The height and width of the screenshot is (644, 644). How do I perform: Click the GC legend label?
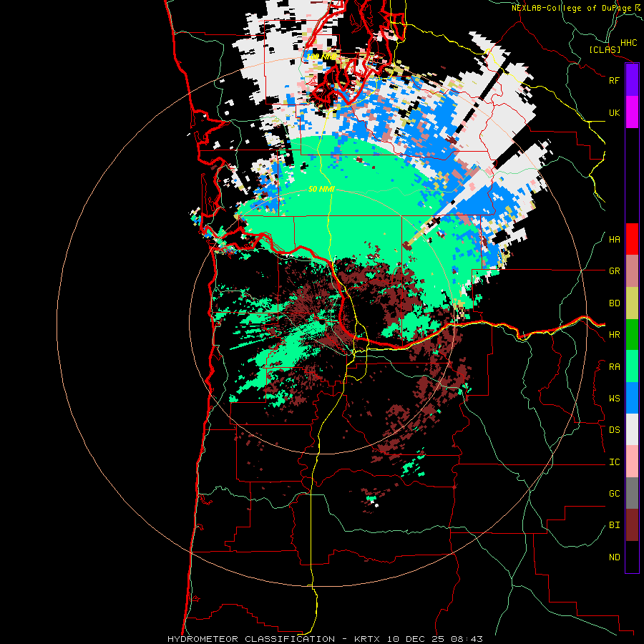[615, 494]
